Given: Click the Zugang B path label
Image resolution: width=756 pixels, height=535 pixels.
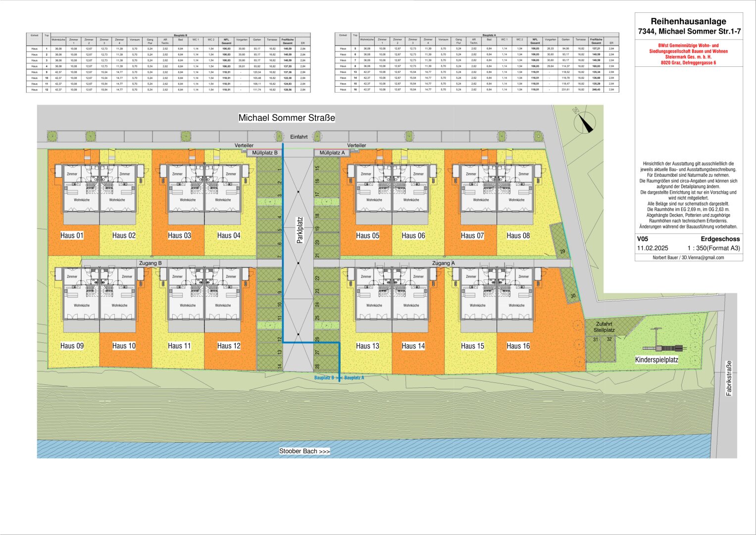Looking at the screenshot, I should [151, 263].
